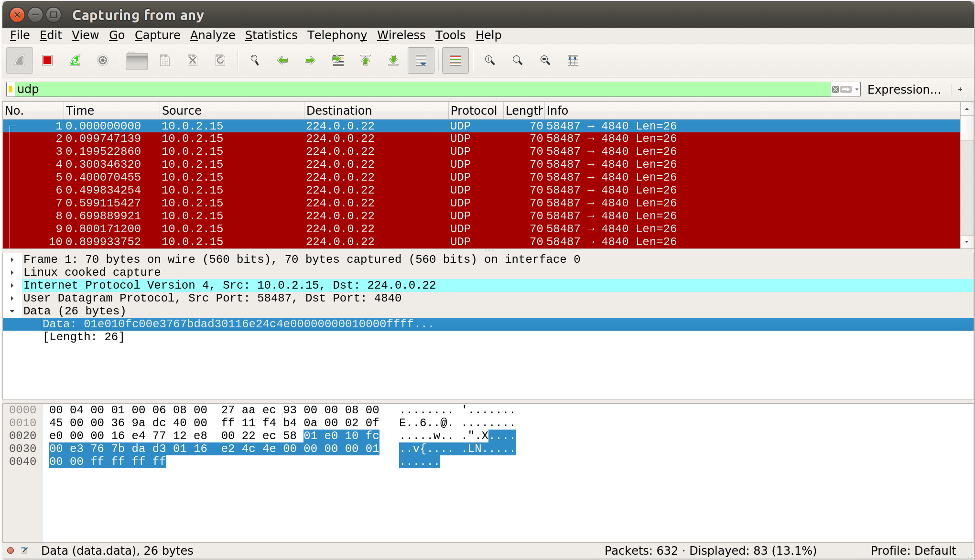Reload the current capture file
Viewport: 975px width, 560px height.
(x=220, y=60)
